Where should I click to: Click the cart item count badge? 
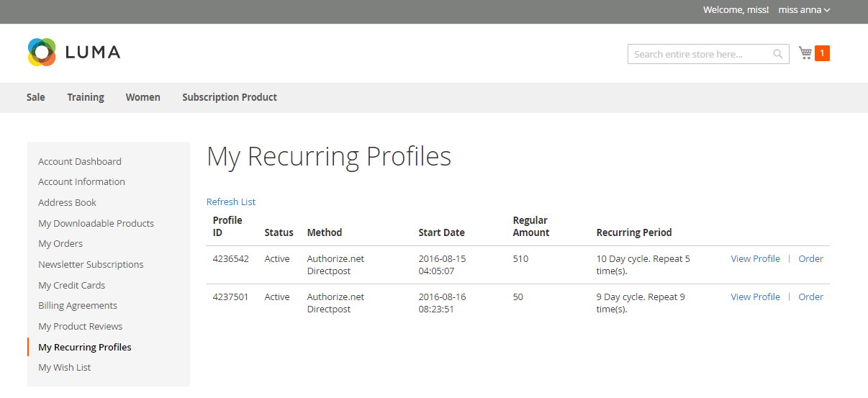(x=822, y=53)
